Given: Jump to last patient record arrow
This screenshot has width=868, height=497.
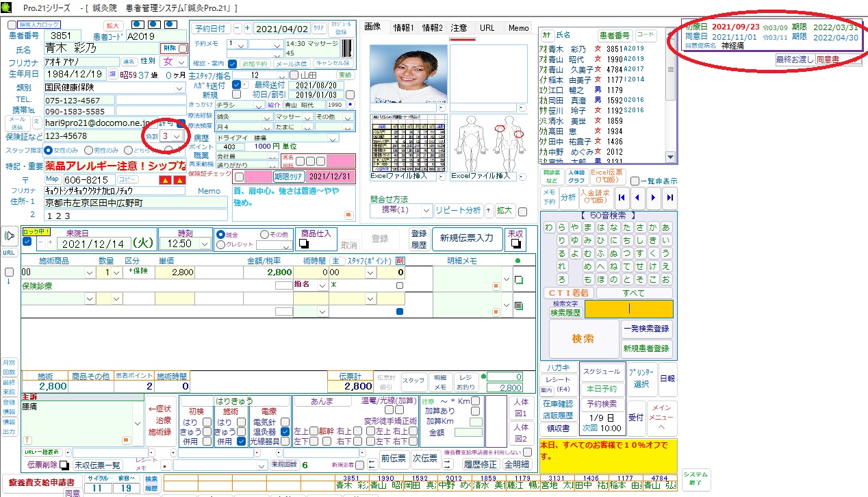Looking at the screenshot, I should [670, 197].
